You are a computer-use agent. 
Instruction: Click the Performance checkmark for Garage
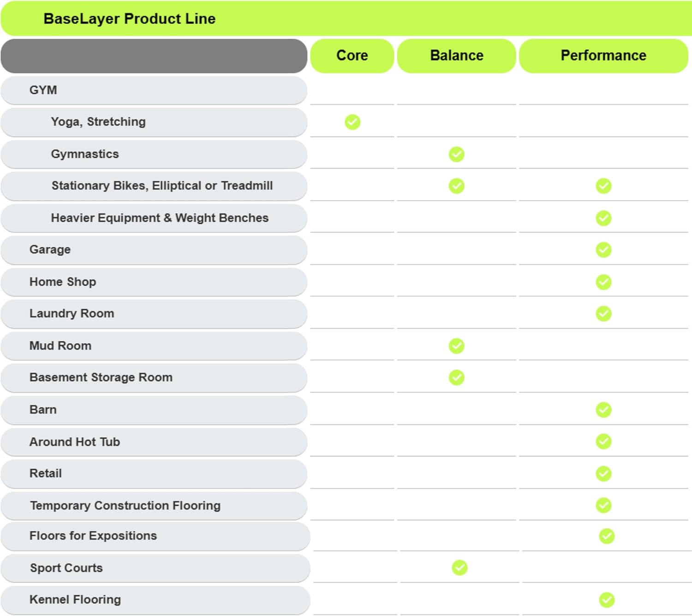pyautogui.click(x=603, y=250)
